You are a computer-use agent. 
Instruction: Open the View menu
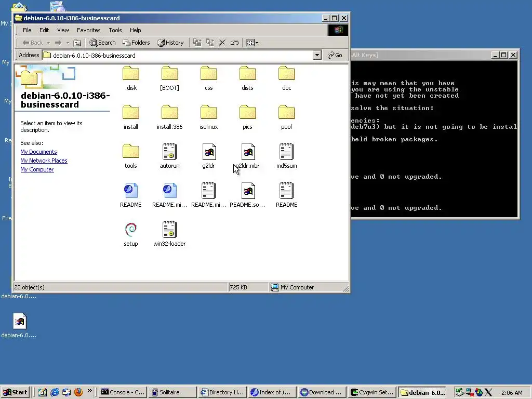[63, 30]
